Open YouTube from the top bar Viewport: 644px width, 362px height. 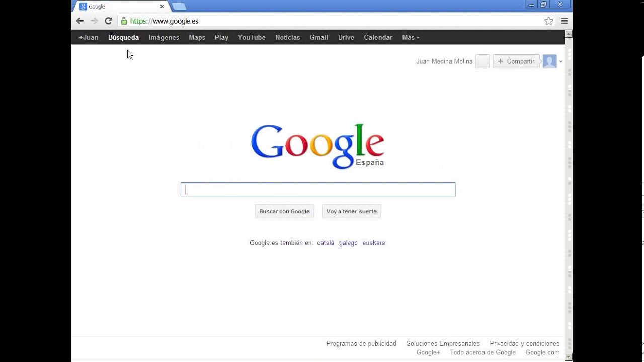tap(252, 37)
